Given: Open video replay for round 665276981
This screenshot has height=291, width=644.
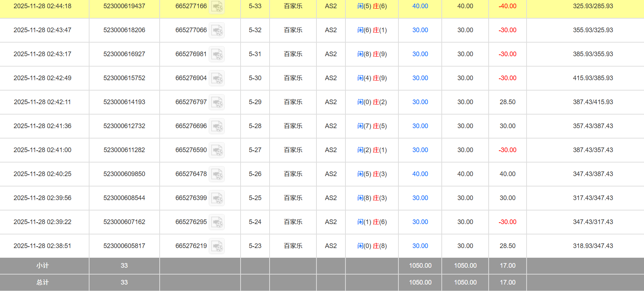Looking at the screenshot, I should click(217, 54).
